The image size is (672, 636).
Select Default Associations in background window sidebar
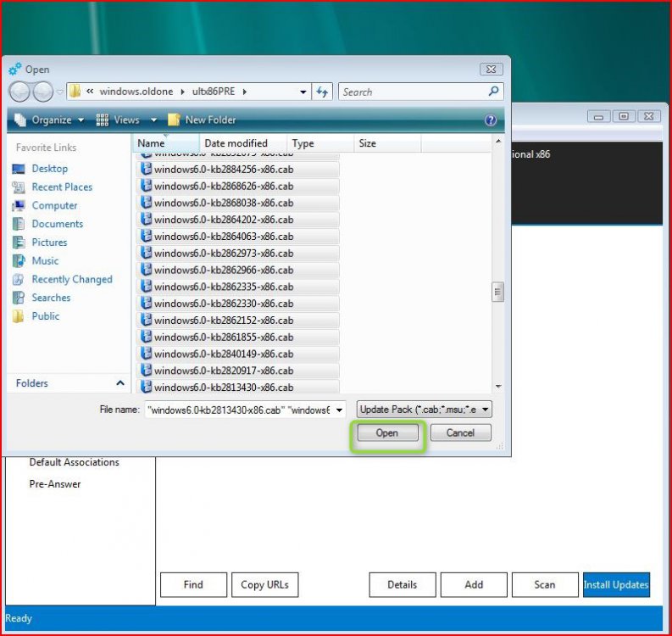pos(74,462)
